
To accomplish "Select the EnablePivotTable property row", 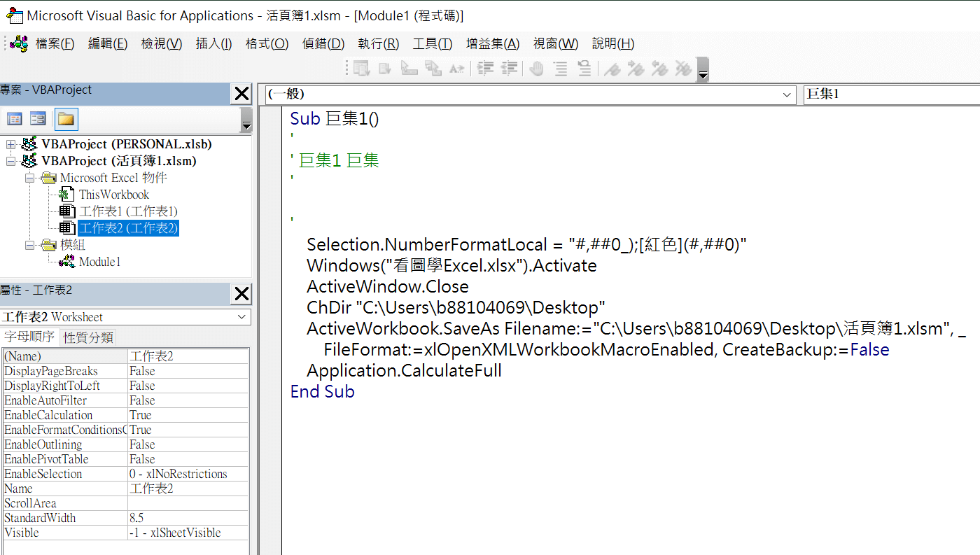I will pyautogui.click(x=126, y=459).
